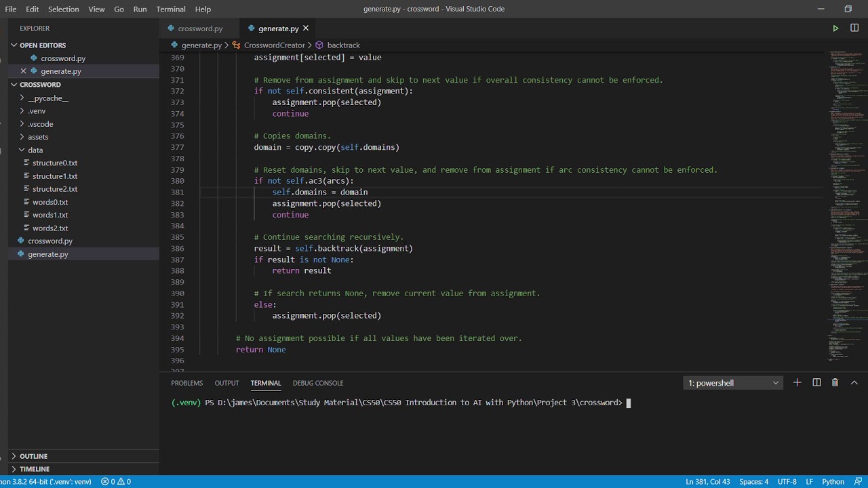Open the Selection menu
The width and height of the screenshot is (868, 488).
[x=64, y=9]
